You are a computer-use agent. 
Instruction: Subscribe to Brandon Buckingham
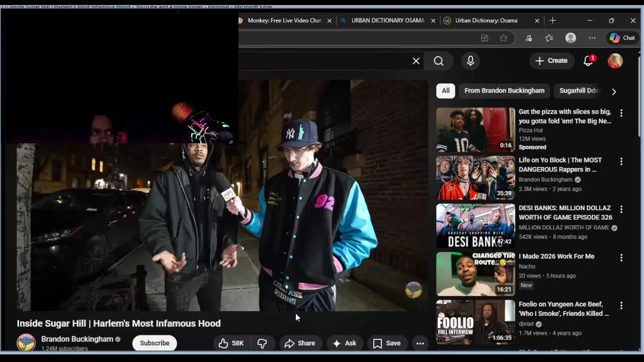(x=154, y=343)
